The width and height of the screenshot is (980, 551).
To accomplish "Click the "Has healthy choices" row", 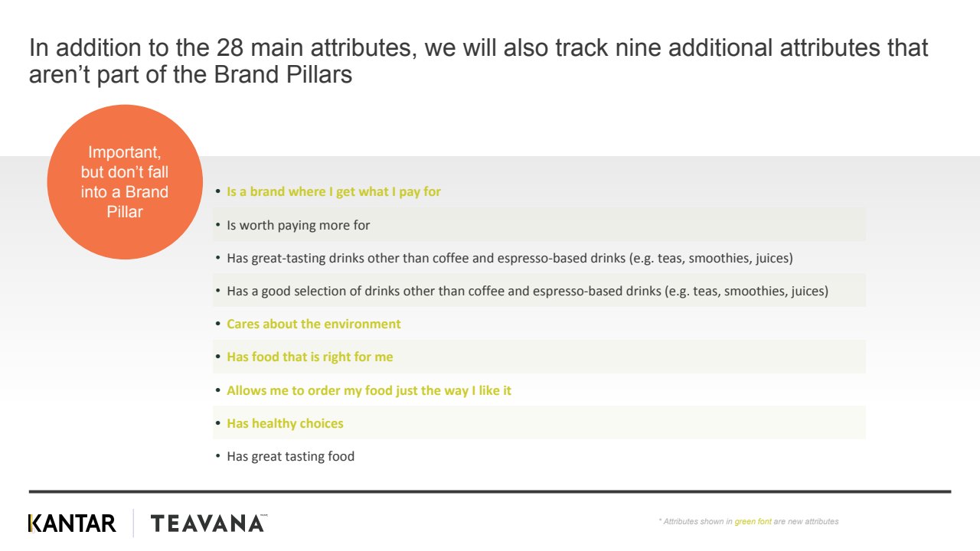I will point(286,423).
